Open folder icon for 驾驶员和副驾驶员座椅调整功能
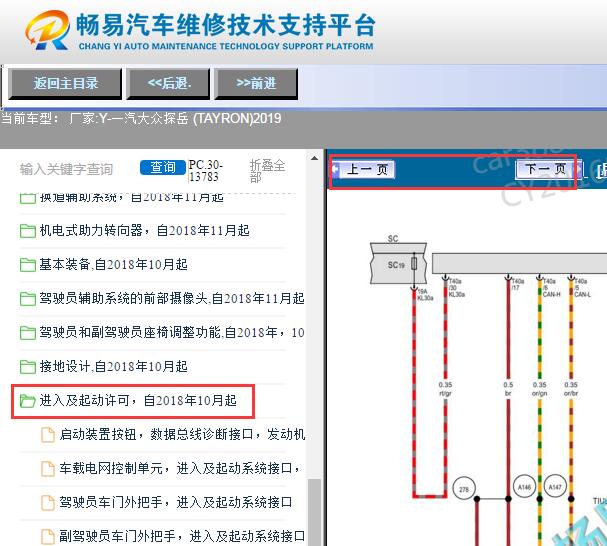607x546 pixels. click(x=28, y=333)
